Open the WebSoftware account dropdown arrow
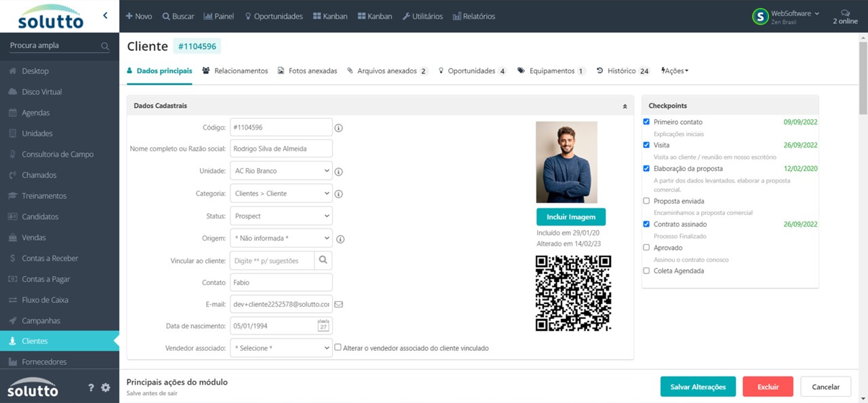This screenshot has width=868, height=403. [x=817, y=14]
